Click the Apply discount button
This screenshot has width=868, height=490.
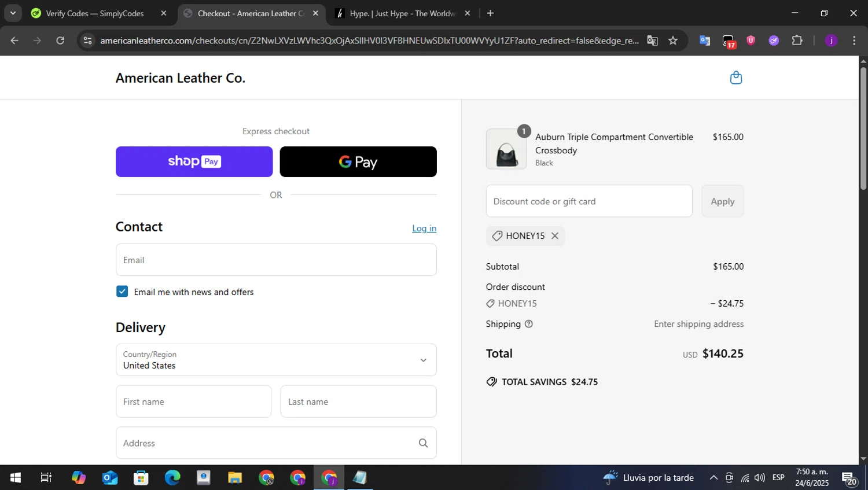coord(722,201)
